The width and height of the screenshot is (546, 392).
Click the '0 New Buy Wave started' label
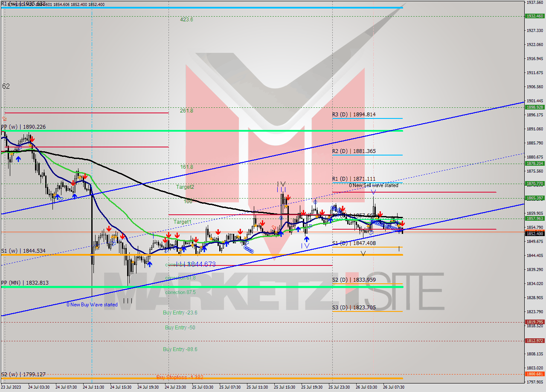(x=92, y=305)
